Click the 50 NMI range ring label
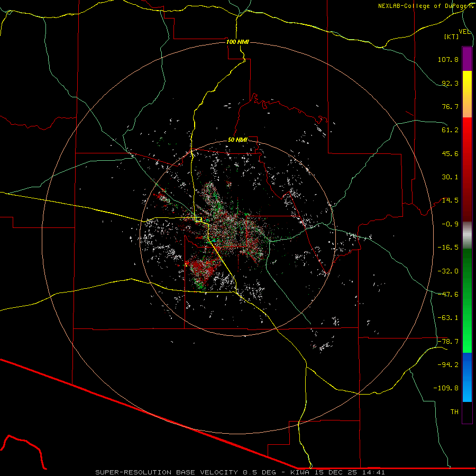Image resolution: width=476 pixels, height=476 pixels. [x=237, y=140]
